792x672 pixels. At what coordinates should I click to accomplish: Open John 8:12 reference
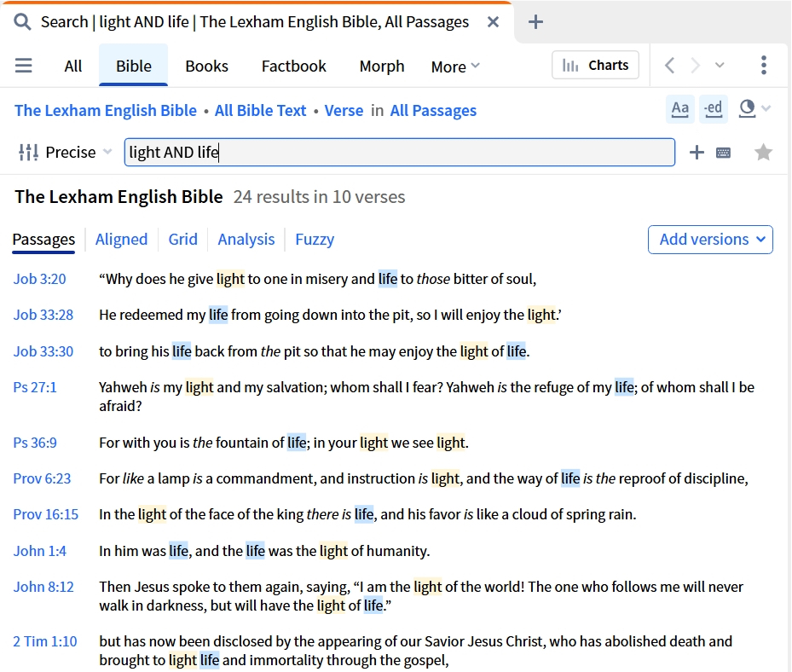[x=43, y=587]
